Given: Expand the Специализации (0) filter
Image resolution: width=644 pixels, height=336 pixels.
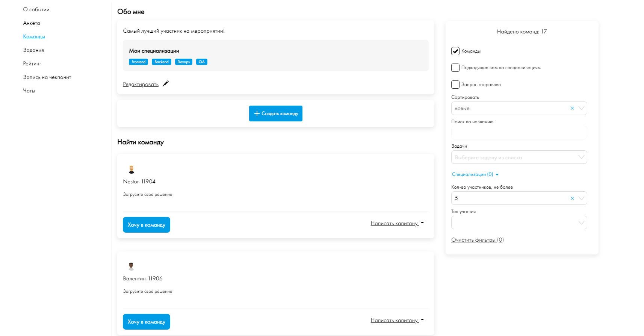Looking at the screenshot, I should (475, 174).
